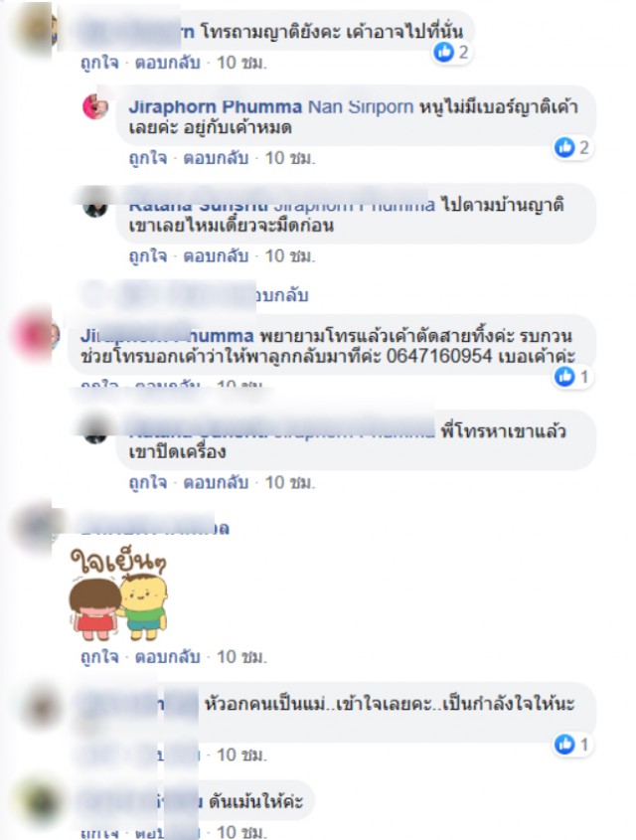Open dark avatar beside 'พี่โทรหาเขาแล้ว' reply
Image resolution: width=636 pixels, height=840 pixels.
point(95,431)
